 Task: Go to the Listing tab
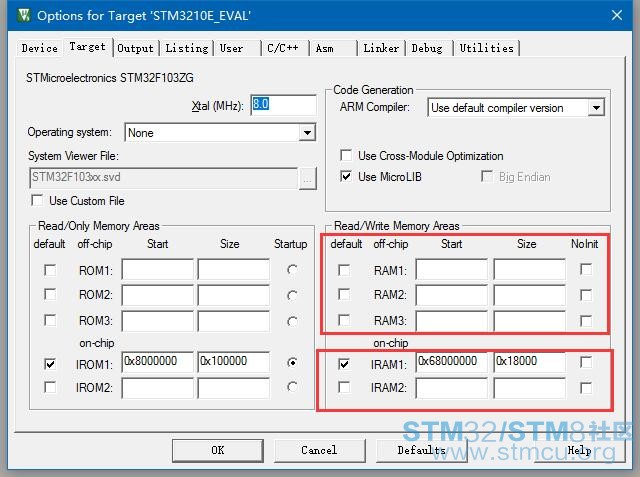tap(187, 48)
